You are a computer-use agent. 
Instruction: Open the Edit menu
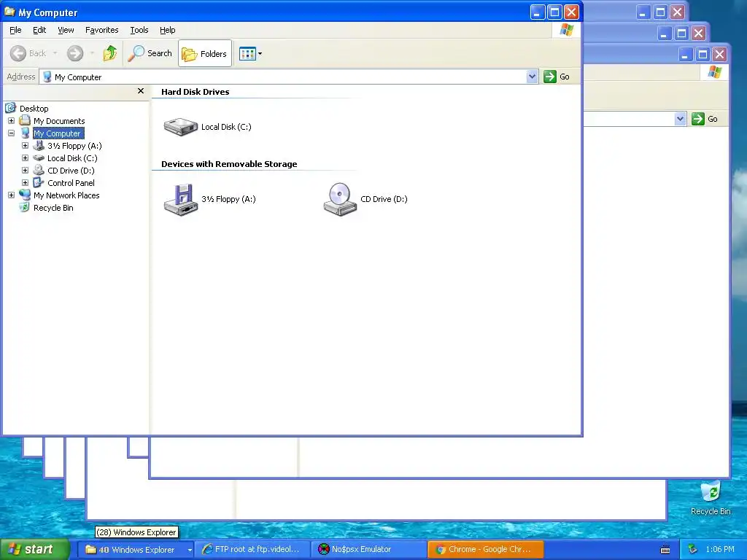click(39, 30)
